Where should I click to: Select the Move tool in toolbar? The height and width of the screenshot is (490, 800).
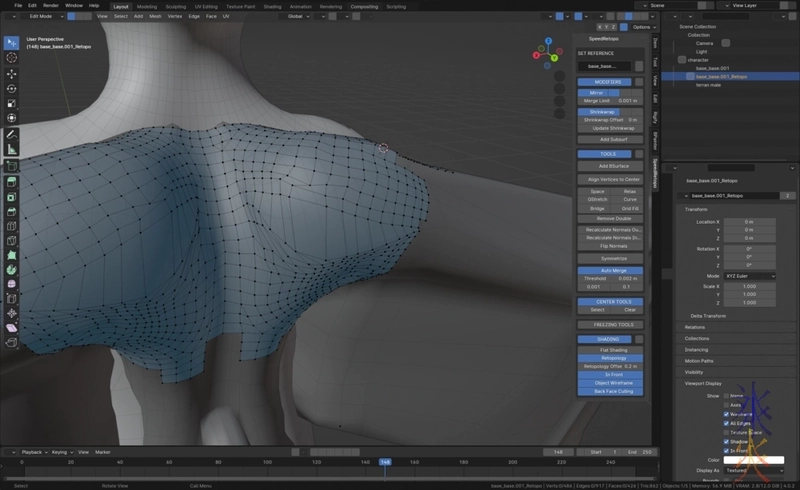pos(11,73)
